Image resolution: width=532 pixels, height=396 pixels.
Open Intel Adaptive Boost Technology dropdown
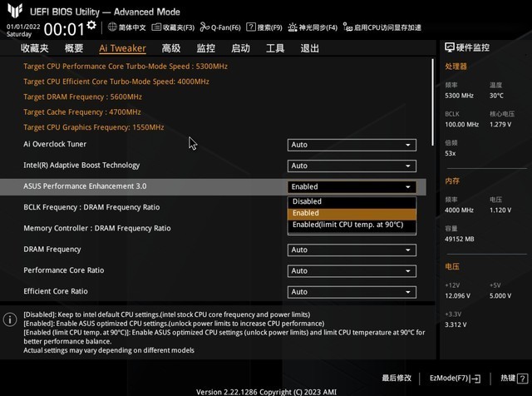point(352,166)
